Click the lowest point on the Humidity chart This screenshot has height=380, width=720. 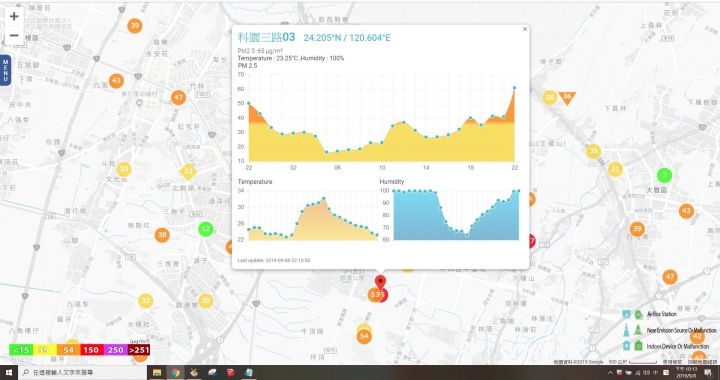467,235
